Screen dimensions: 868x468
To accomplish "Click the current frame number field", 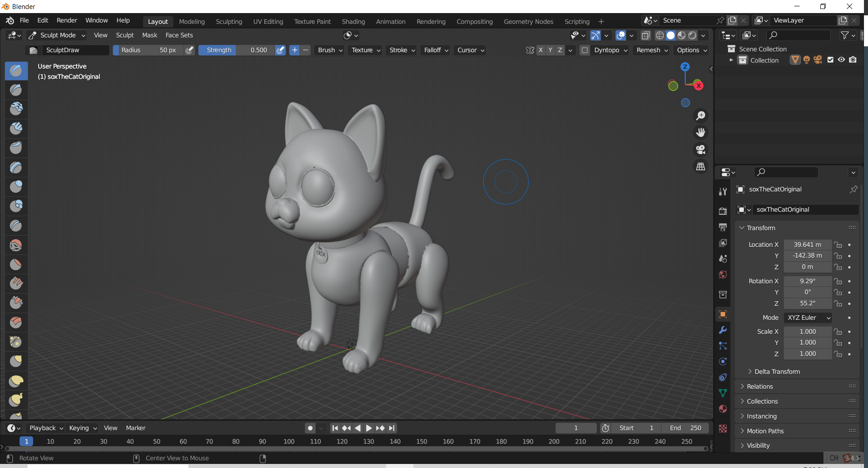I will [576, 428].
